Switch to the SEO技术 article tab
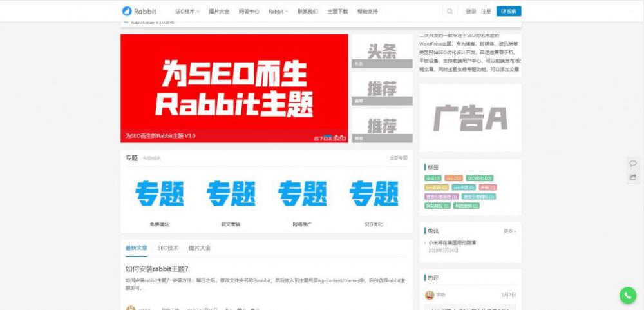 168,248
